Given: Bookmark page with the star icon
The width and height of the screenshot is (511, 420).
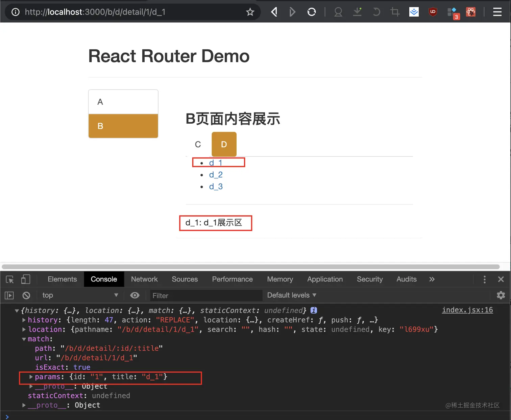Looking at the screenshot, I should 250,12.
